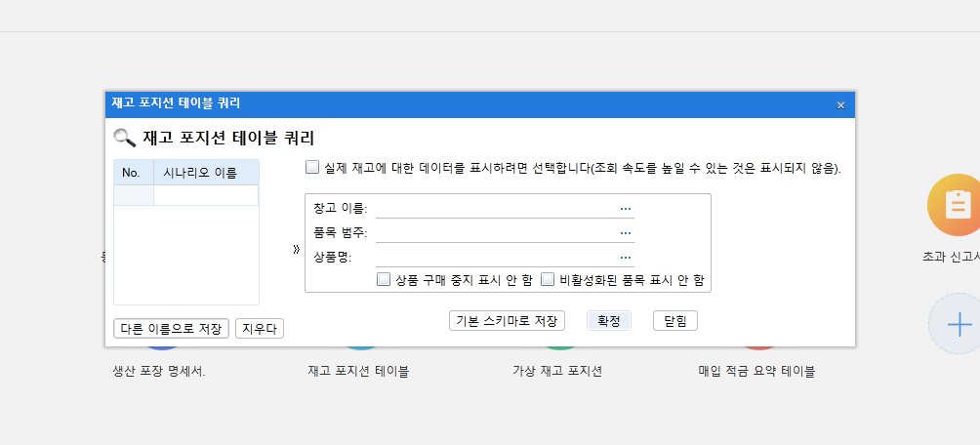Image resolution: width=980 pixels, height=445 pixels.
Task: Click the magnifier icon beside the dialog heading
Action: pyautogui.click(x=124, y=138)
